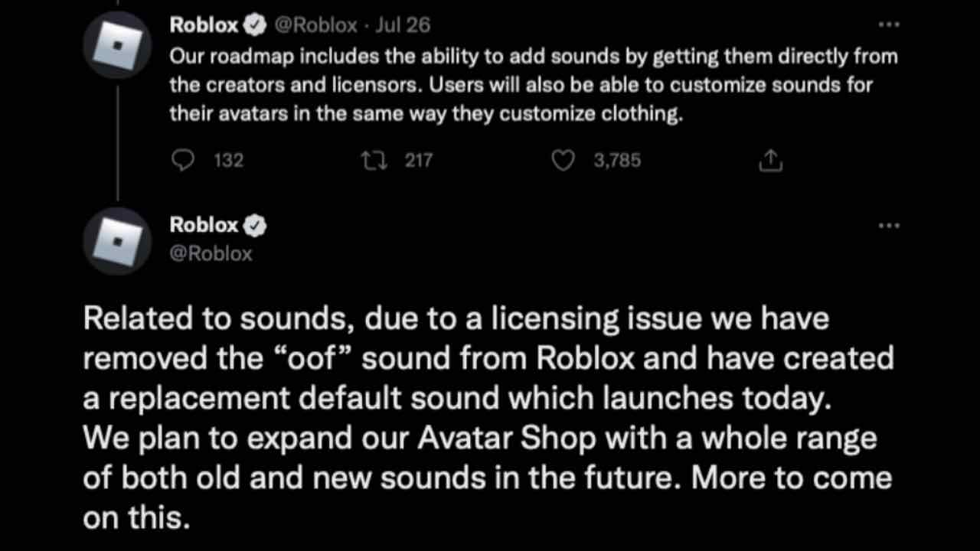Viewport: 980px width, 551px height.
Task: Click verified badge on the Jul 26 tweet
Action: (255, 25)
